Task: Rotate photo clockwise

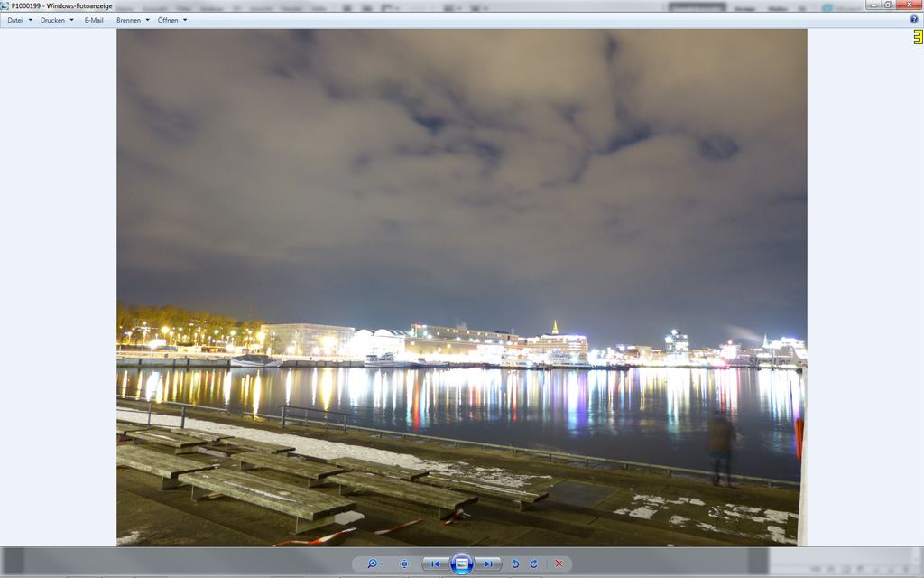Action: pos(534,564)
